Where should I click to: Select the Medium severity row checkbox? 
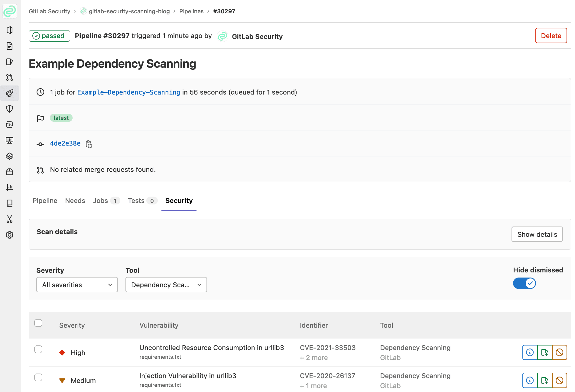[38, 378]
